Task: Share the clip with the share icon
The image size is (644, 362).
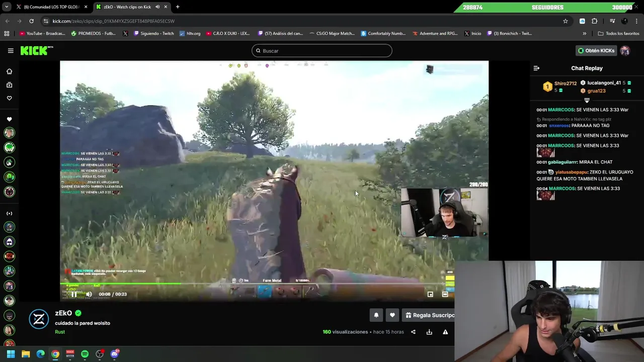Action: 413,332
